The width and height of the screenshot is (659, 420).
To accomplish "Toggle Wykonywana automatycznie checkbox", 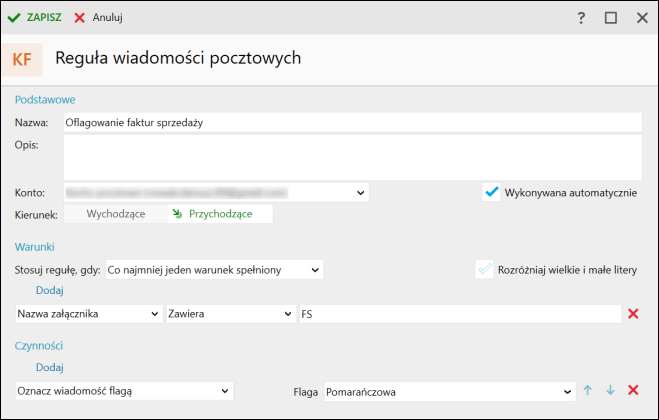I will [490, 191].
